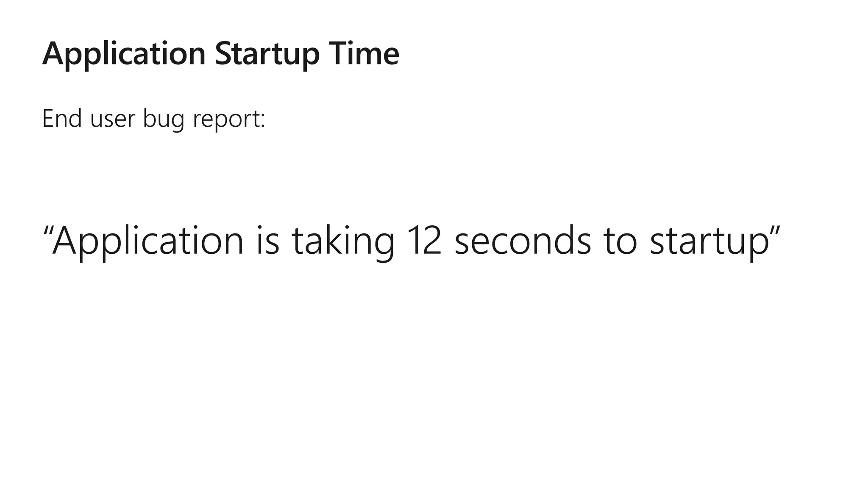Click the word "to" in the quote
The image size is (868, 488).
(620, 241)
